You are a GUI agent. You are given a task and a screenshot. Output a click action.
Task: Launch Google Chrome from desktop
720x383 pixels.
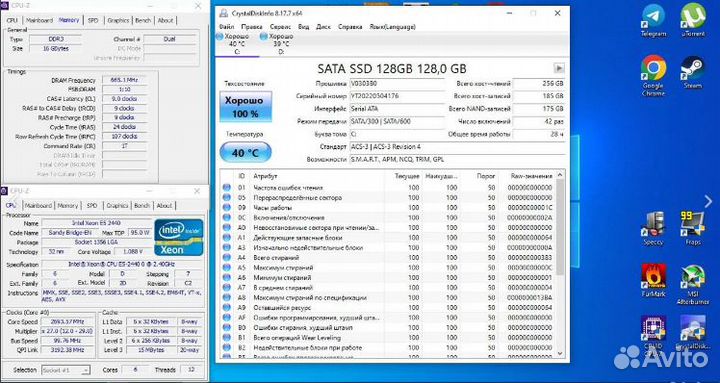point(653,75)
